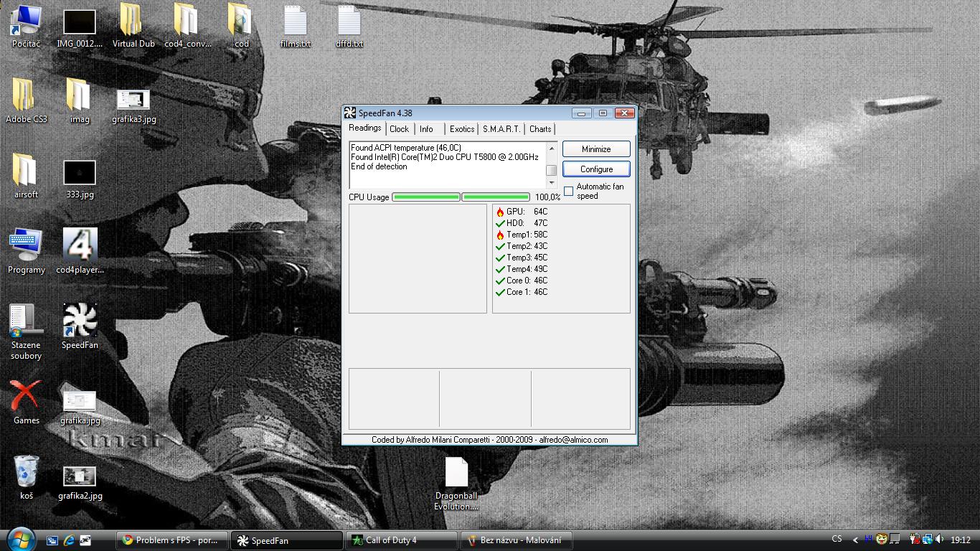Open the Info tab
This screenshot has height=551, width=980.
point(427,129)
